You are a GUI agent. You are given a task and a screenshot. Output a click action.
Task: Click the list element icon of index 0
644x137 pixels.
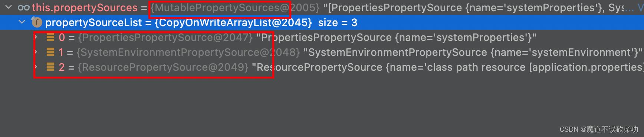pos(50,37)
